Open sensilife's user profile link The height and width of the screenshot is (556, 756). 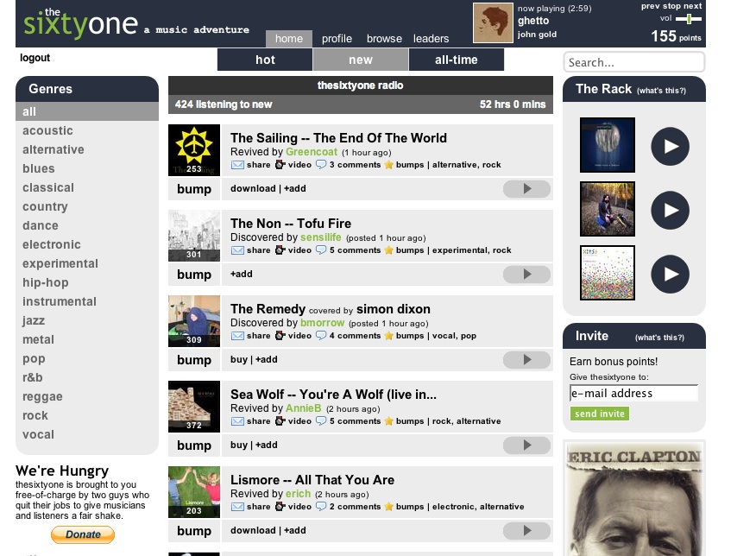321,237
